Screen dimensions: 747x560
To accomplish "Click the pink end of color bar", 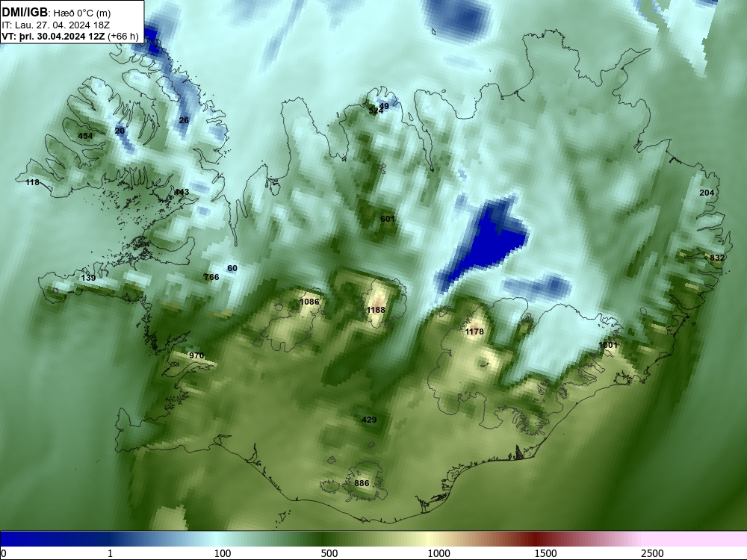I will click(x=695, y=539).
